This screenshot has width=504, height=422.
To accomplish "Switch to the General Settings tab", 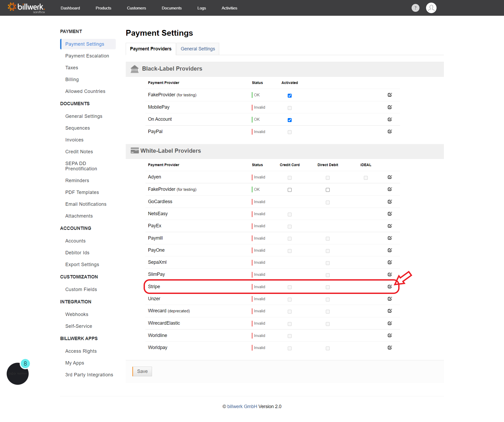I will pos(198,49).
